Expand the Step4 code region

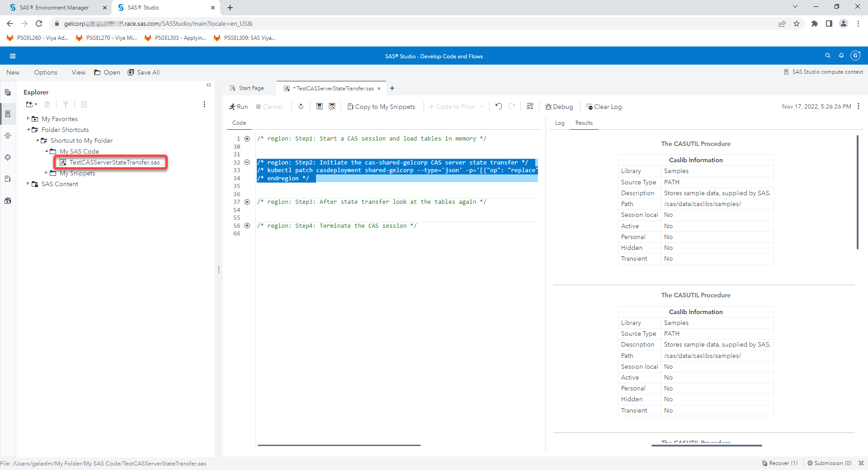247,226
